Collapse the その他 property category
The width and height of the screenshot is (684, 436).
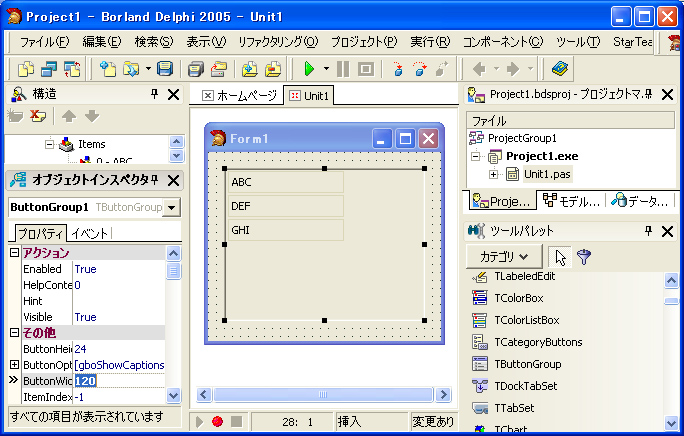(14, 333)
